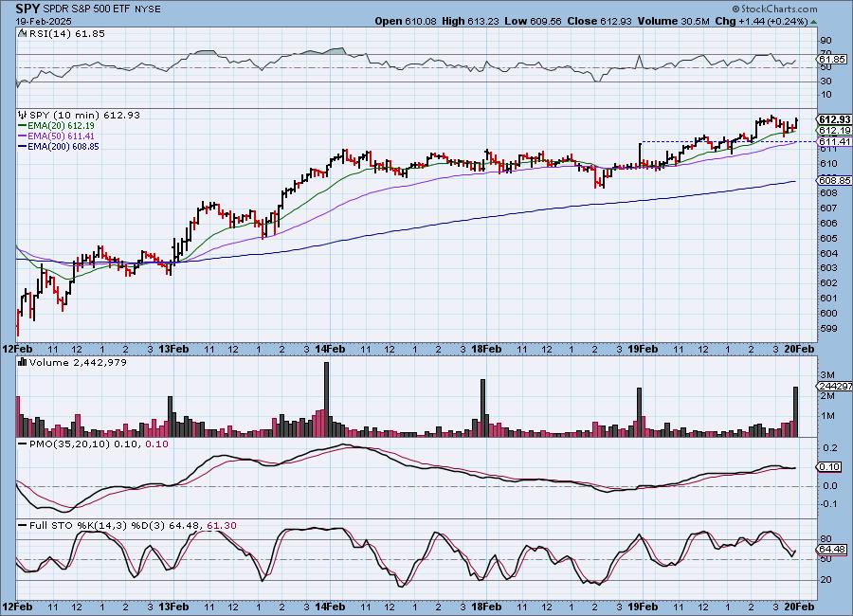Click the tallest volume bar at 14Feb open
This screenshot has height=616, width=853.
(x=326, y=399)
